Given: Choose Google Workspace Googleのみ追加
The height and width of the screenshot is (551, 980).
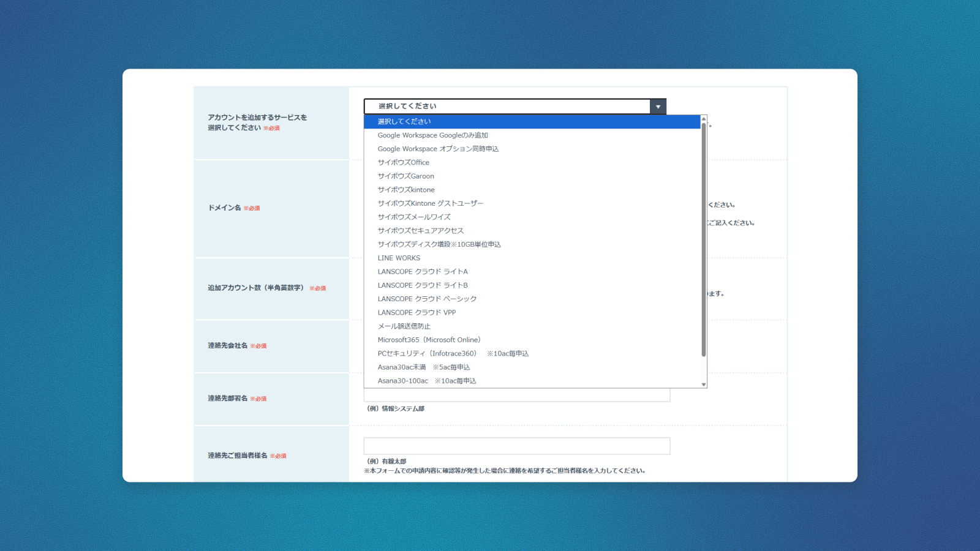Looking at the screenshot, I should (x=532, y=135).
